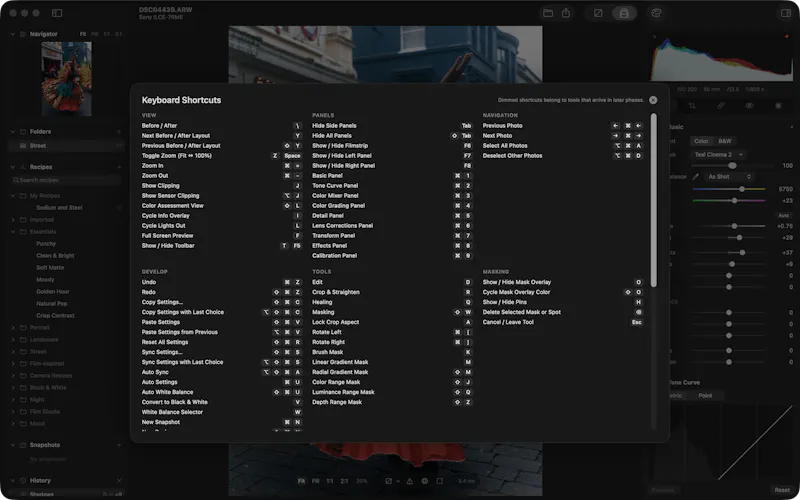Image resolution: width=800 pixels, height=500 pixels.
Task: Adjust the tint slider showing +23
Action: point(729,201)
